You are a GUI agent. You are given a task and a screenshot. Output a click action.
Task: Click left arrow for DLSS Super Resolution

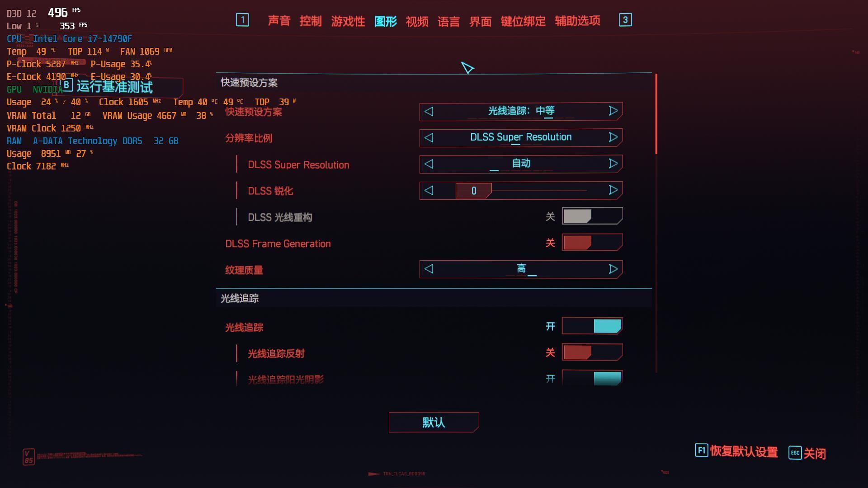click(429, 164)
